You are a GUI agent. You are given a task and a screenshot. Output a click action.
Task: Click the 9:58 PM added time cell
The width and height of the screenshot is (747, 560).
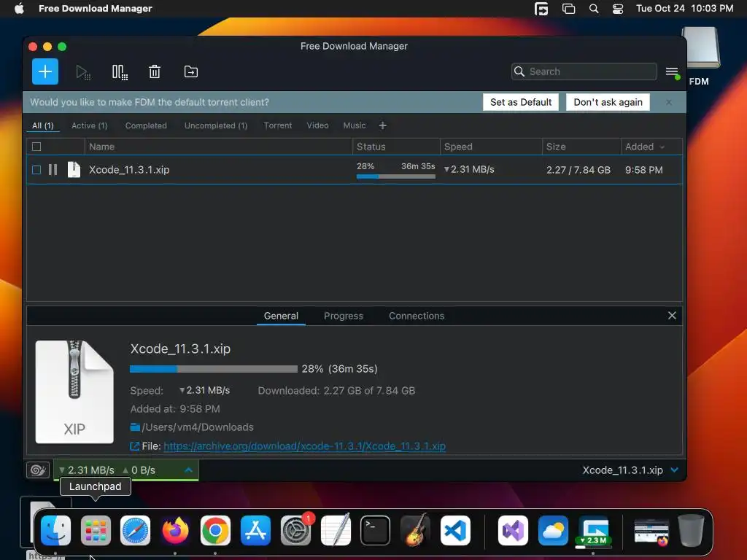coord(643,170)
